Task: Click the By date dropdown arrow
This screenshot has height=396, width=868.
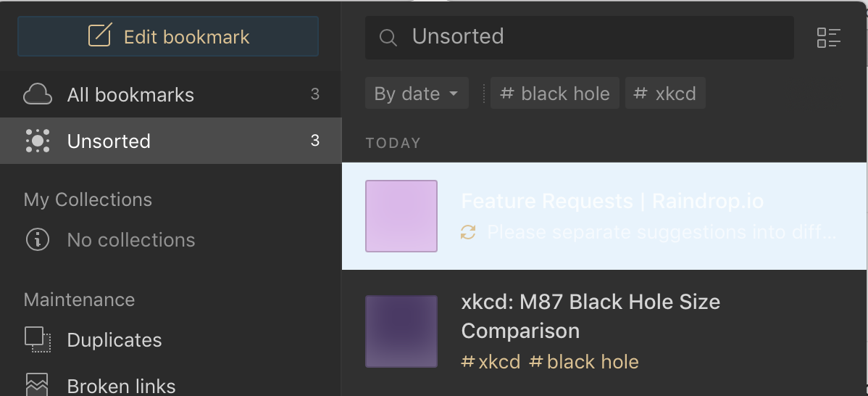Action: (x=454, y=94)
